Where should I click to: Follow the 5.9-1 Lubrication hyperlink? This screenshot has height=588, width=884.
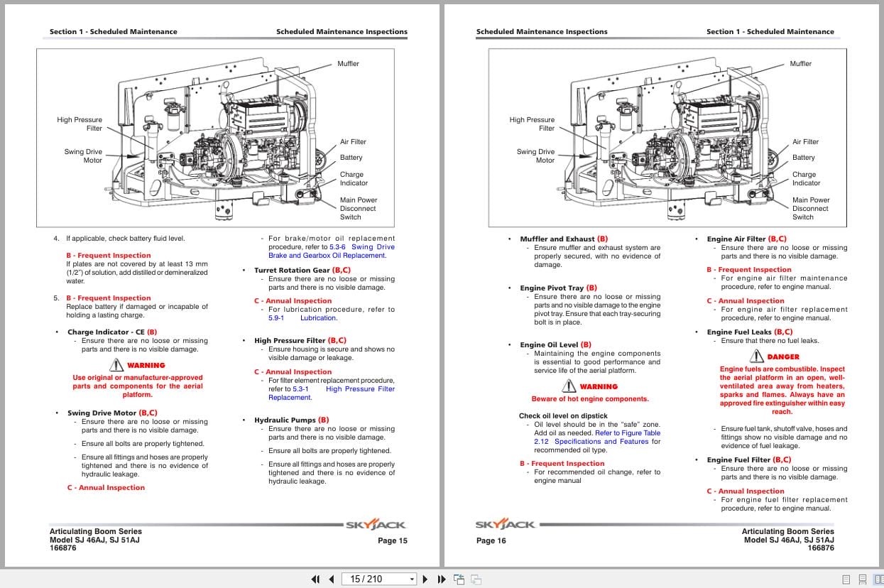[317, 317]
